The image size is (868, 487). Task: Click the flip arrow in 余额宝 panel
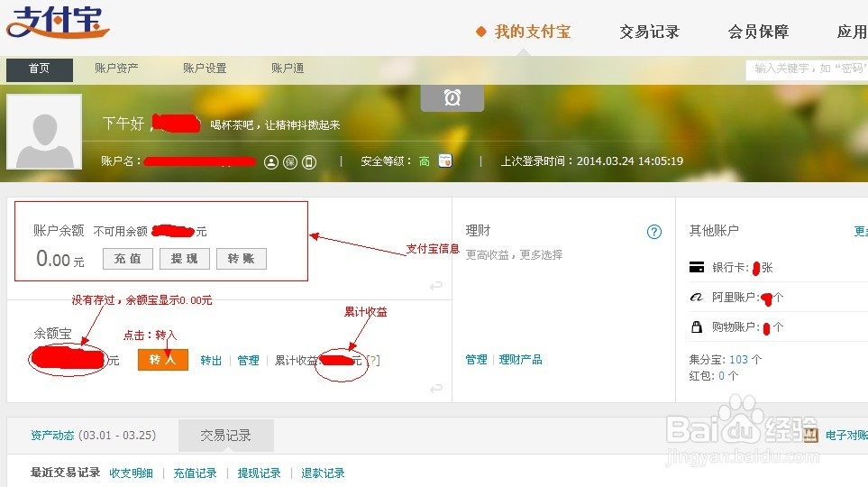(x=436, y=389)
